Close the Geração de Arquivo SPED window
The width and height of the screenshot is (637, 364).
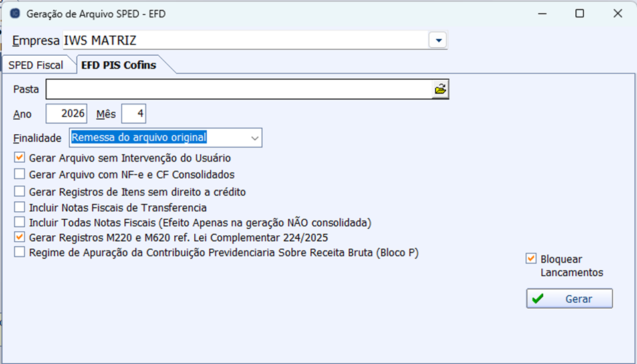pyautogui.click(x=618, y=13)
